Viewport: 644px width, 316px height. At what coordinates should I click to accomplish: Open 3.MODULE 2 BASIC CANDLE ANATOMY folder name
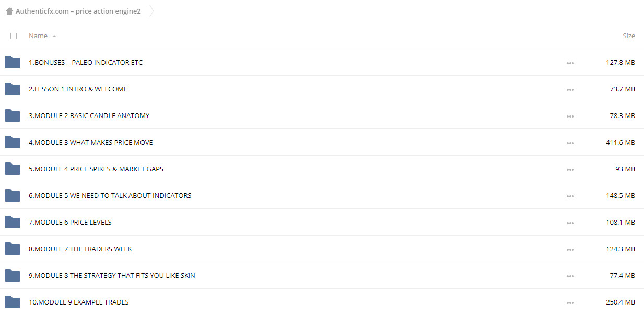click(89, 115)
